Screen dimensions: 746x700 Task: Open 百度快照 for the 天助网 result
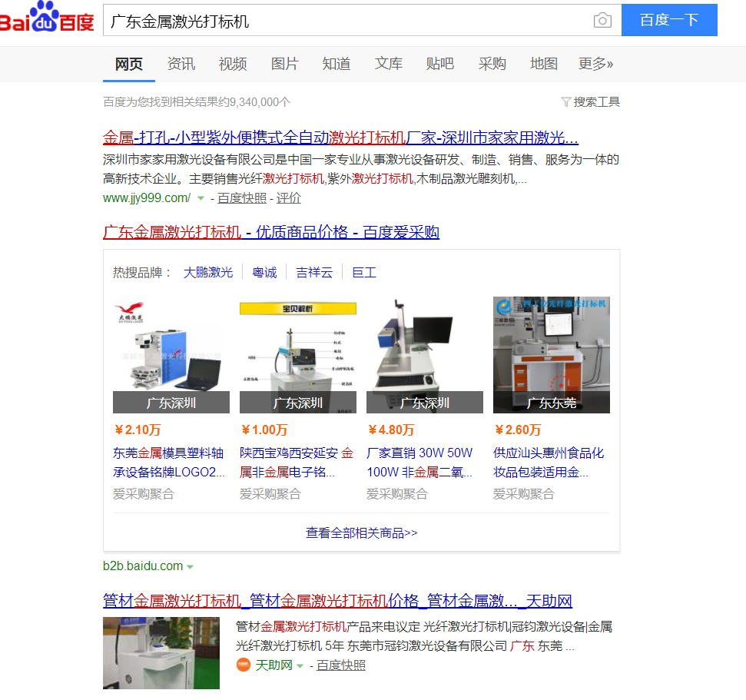pyautogui.click(x=340, y=665)
